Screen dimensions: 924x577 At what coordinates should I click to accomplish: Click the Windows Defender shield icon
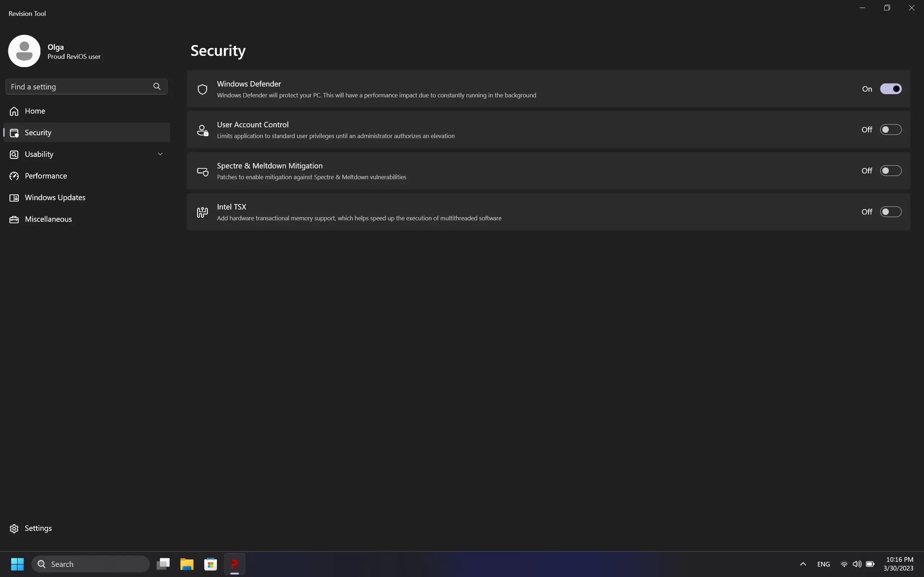(x=202, y=89)
